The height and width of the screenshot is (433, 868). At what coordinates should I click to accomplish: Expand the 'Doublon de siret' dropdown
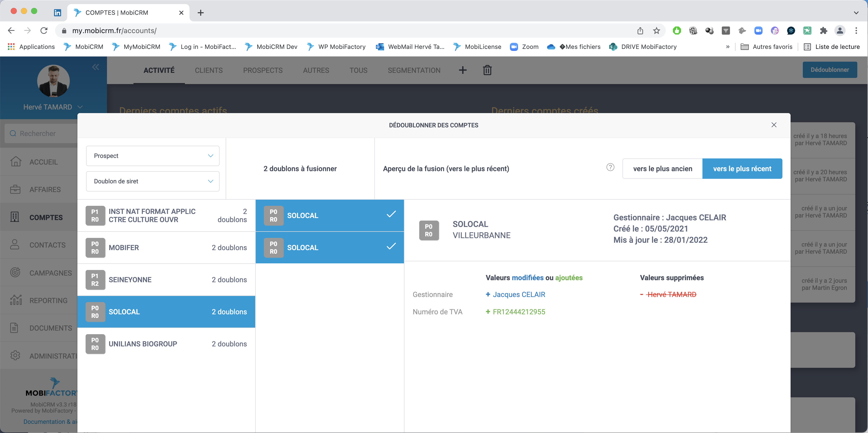coord(153,181)
